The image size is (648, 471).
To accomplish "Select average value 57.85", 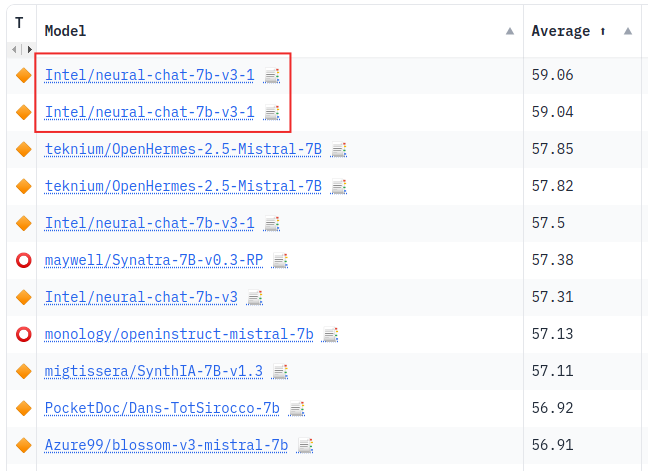I will (553, 149).
